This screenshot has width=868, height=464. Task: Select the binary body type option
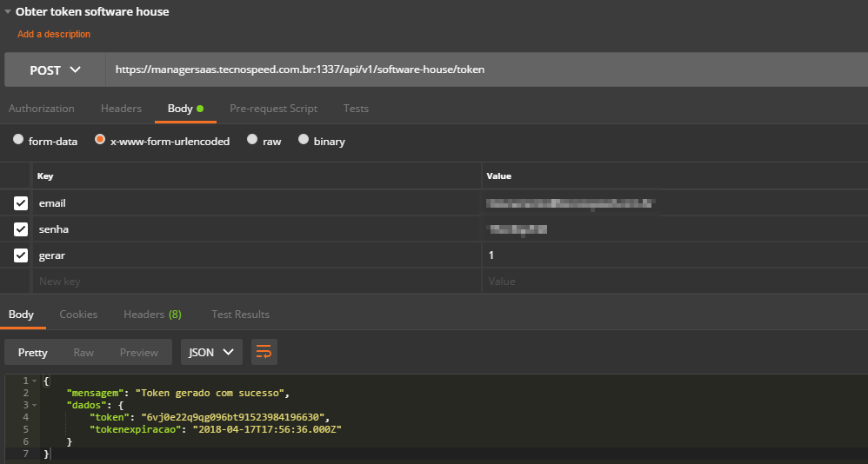304,140
